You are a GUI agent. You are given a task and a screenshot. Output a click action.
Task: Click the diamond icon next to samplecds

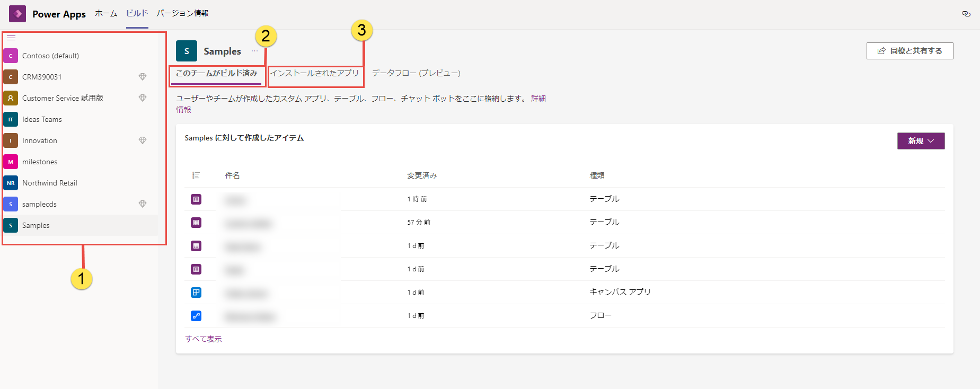coord(143,204)
